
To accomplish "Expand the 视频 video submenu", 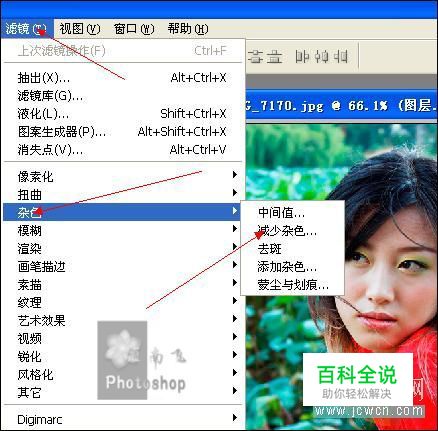I will pos(123,338).
